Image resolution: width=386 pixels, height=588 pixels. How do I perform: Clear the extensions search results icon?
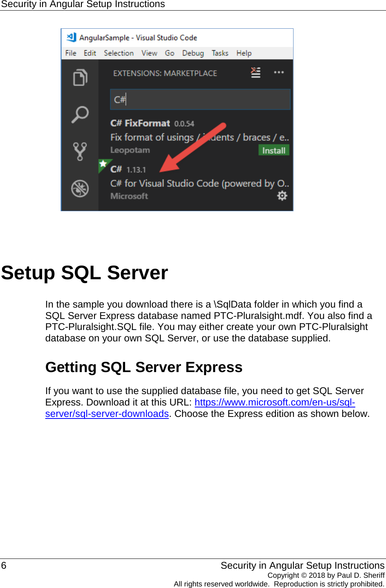click(x=256, y=72)
